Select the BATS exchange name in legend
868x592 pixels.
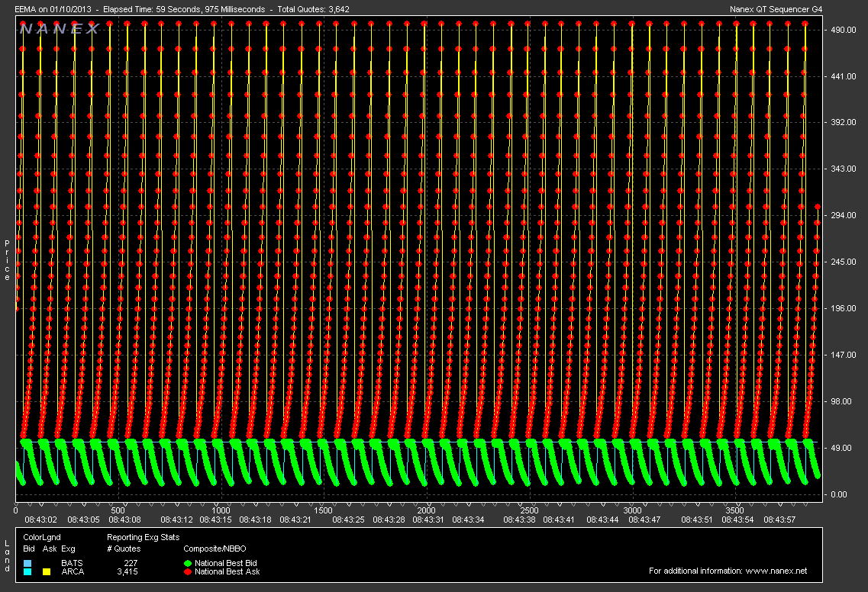point(72,563)
